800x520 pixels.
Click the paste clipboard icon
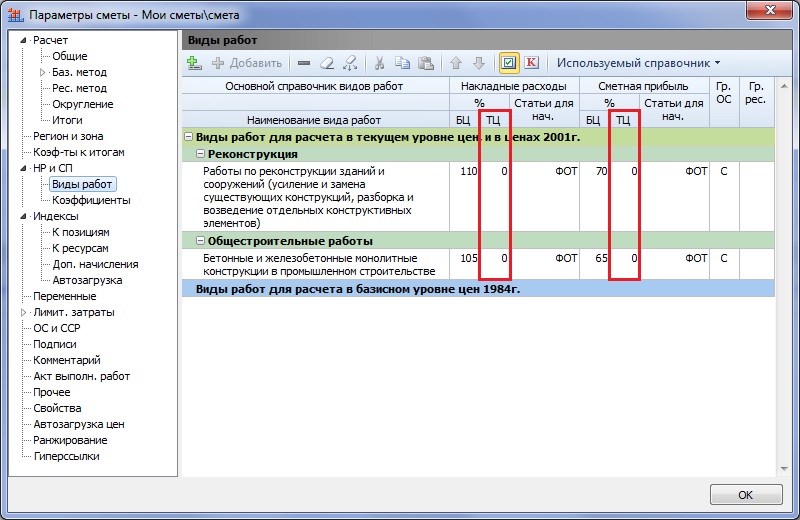pos(426,63)
